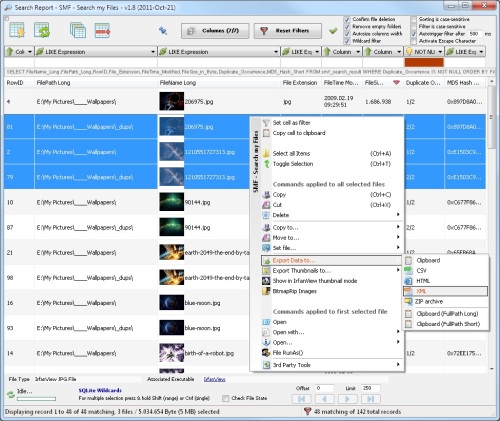Enable Check File State checkbox
500x421 pixels.
click(226, 398)
